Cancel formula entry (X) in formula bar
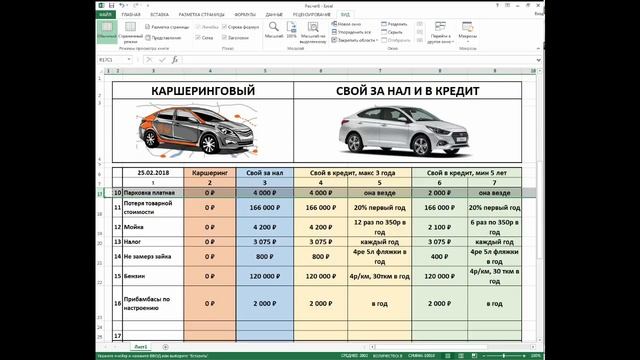640x360 pixels. tap(149, 60)
